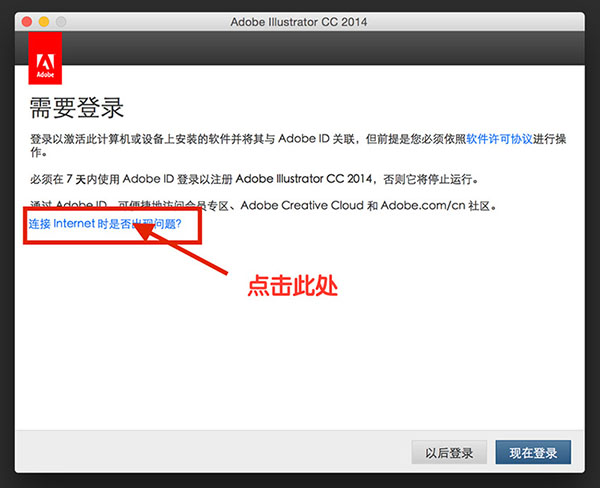Click the bold 7 天 text

pos(73,179)
